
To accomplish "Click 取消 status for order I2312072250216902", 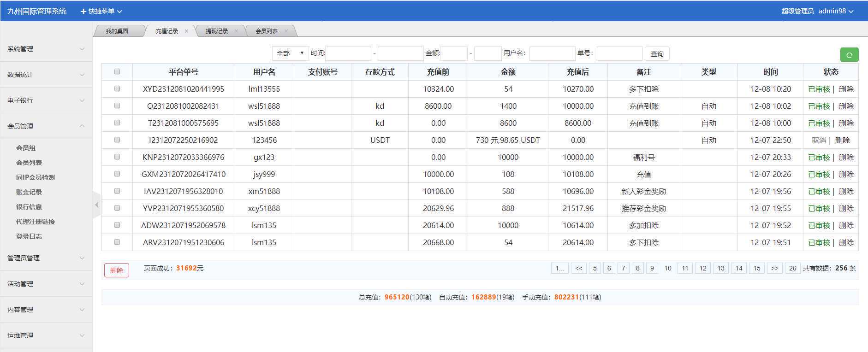I will pos(819,140).
